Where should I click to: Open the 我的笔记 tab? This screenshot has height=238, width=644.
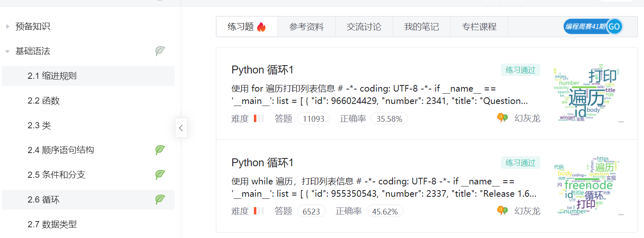point(421,27)
